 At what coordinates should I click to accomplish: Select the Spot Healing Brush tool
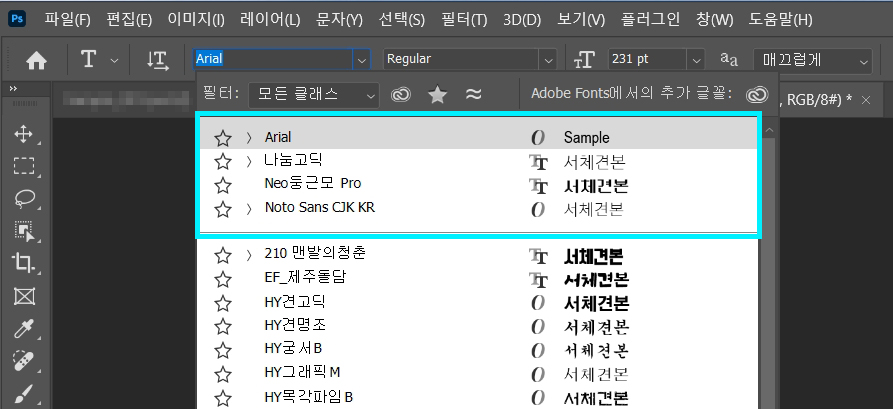[23, 361]
